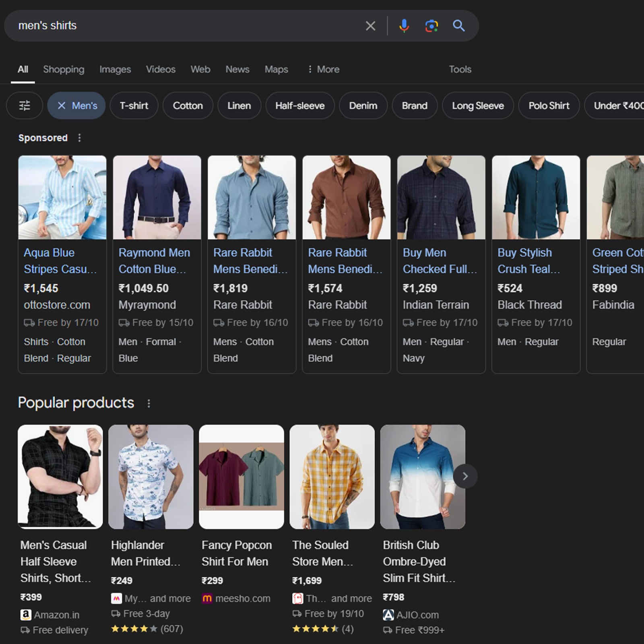Click the black checked half sleeve image
This screenshot has width=644, height=644.
click(60, 477)
